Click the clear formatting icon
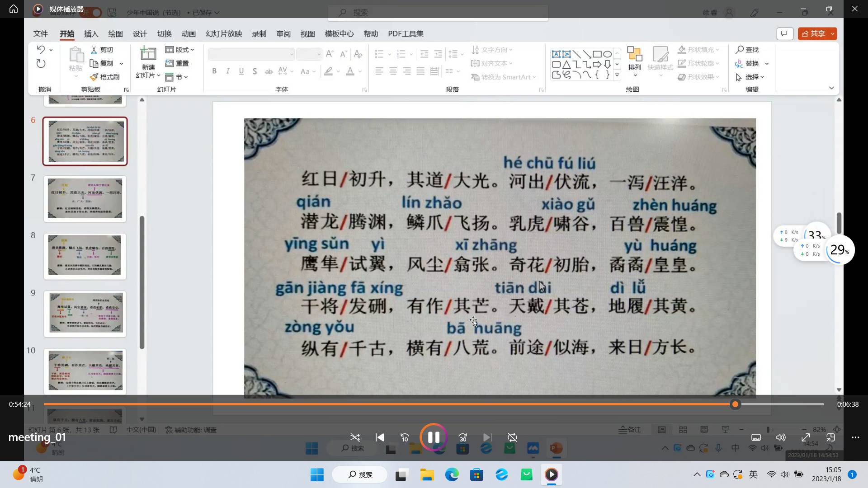868x488 pixels. (358, 54)
